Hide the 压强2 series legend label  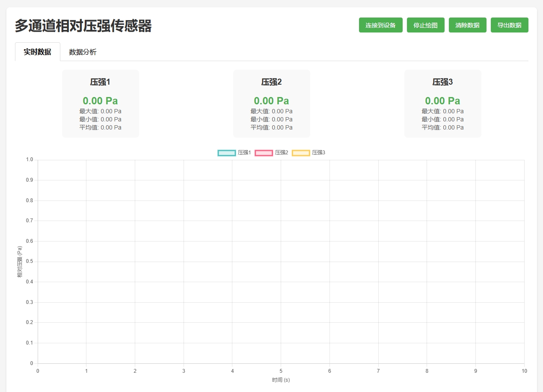[x=281, y=153]
